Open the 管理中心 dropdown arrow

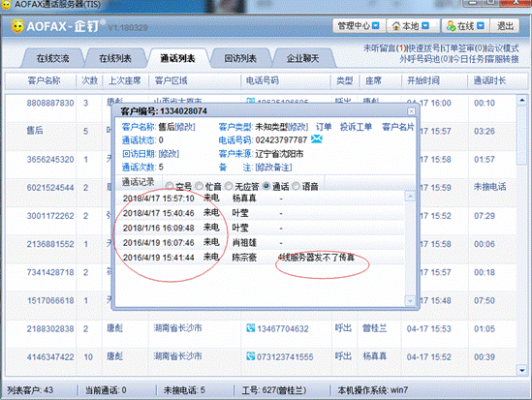[x=376, y=26]
